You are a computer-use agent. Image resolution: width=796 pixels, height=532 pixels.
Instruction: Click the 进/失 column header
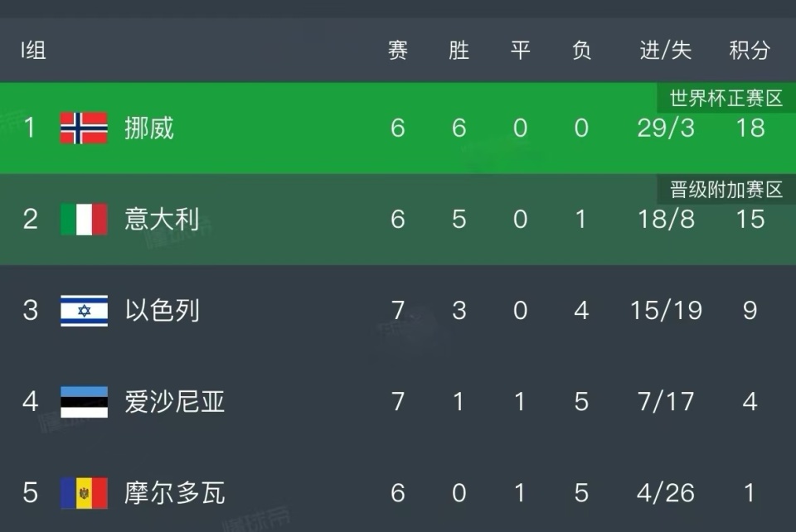point(665,51)
